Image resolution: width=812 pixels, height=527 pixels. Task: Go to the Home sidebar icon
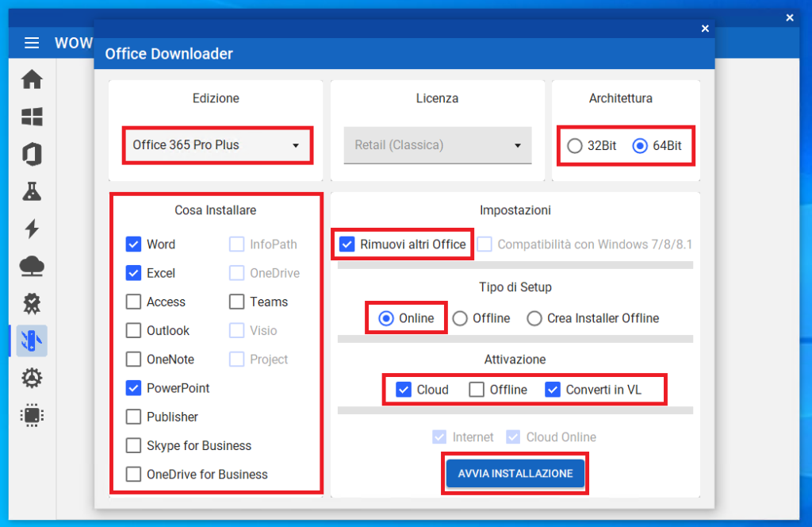click(x=32, y=79)
